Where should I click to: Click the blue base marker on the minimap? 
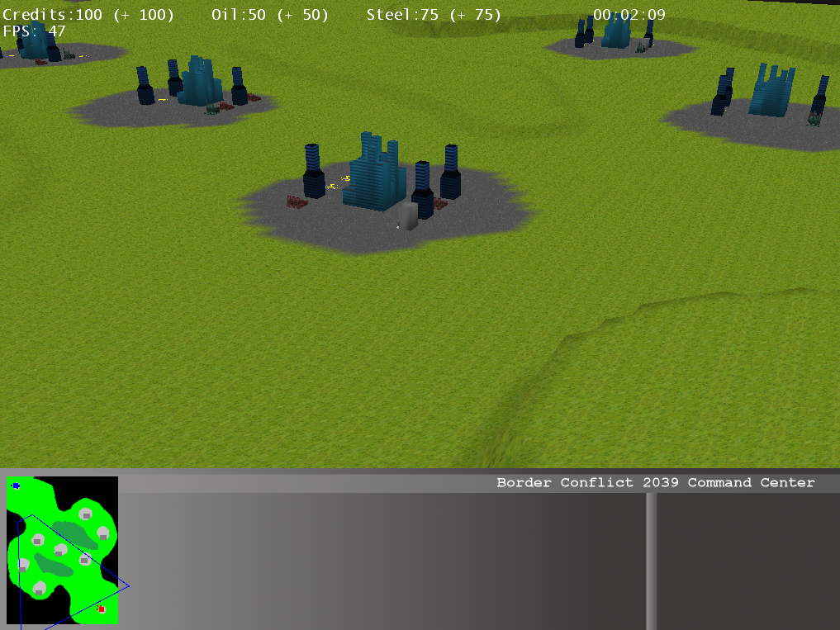click(x=16, y=486)
